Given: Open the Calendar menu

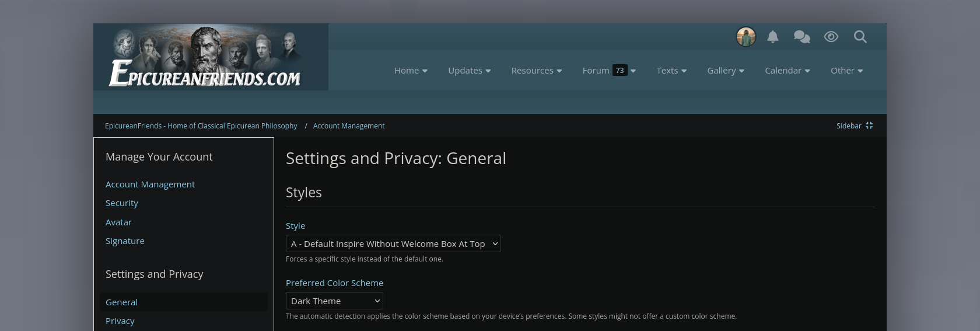Looking at the screenshot, I should point(787,70).
